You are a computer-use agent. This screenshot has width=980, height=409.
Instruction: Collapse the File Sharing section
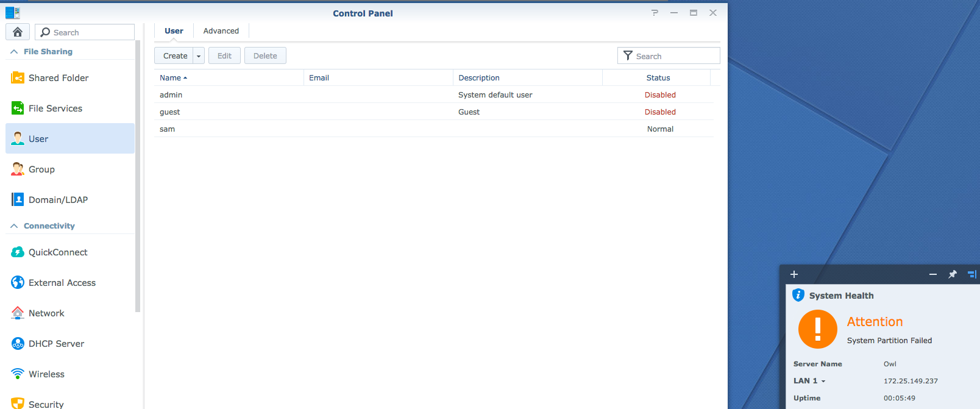(14, 52)
